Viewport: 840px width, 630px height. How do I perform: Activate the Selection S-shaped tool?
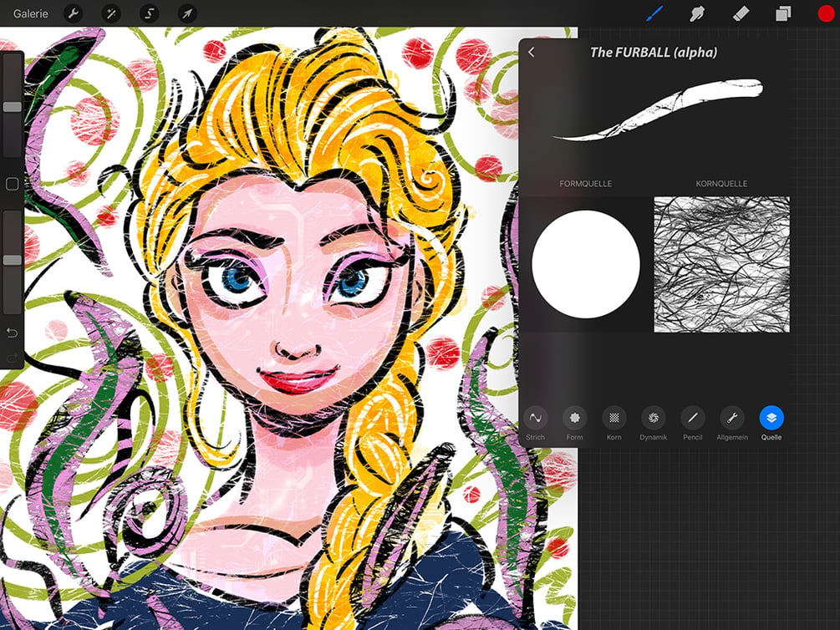[149, 13]
